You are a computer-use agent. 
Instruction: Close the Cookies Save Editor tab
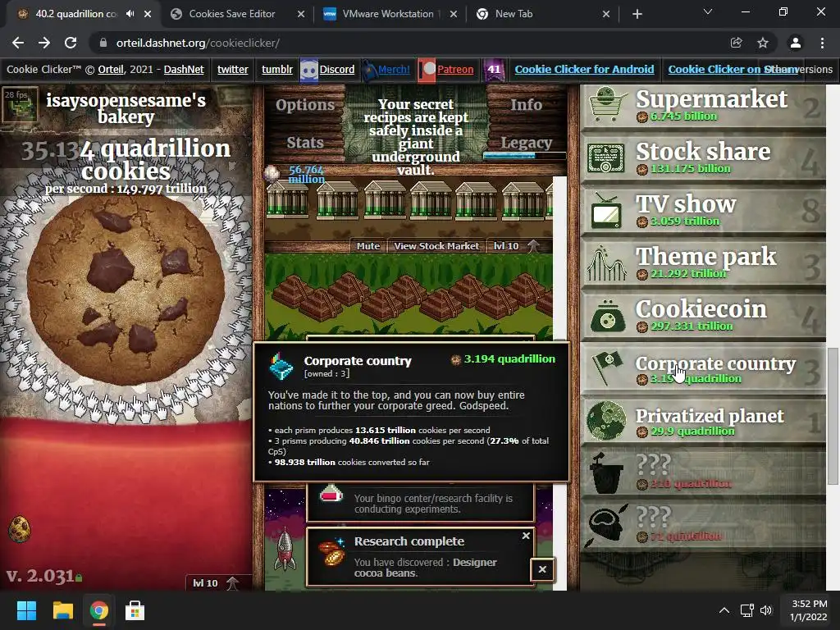pos(301,14)
